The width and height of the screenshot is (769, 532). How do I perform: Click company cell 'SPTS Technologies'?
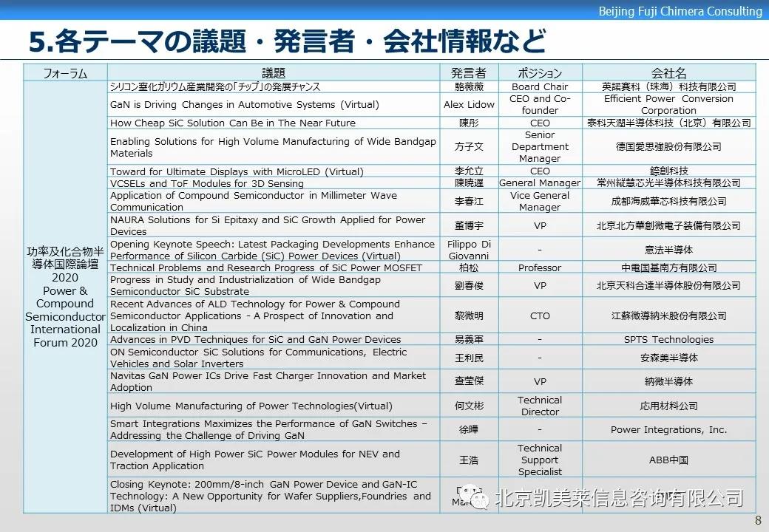[x=669, y=339]
